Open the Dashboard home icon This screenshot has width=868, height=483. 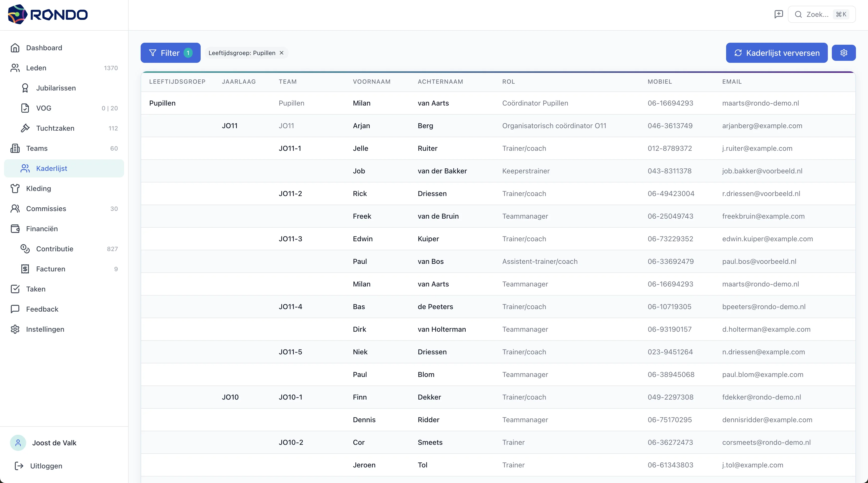[x=15, y=48]
